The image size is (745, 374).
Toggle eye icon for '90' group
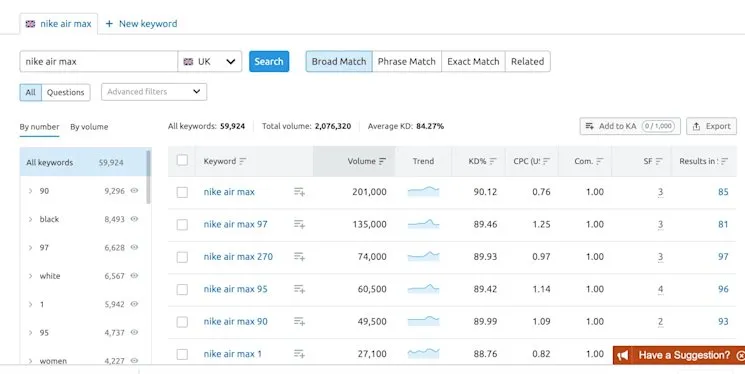tap(134, 191)
